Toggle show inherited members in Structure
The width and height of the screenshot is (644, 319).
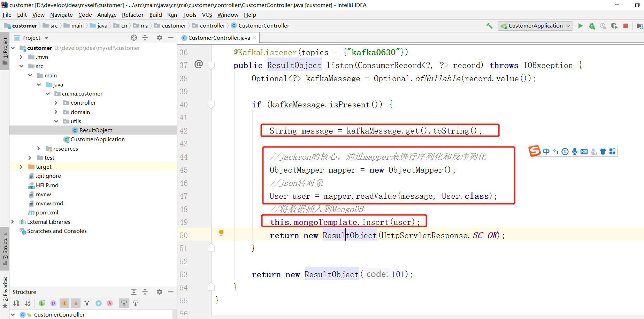[x=42, y=303]
